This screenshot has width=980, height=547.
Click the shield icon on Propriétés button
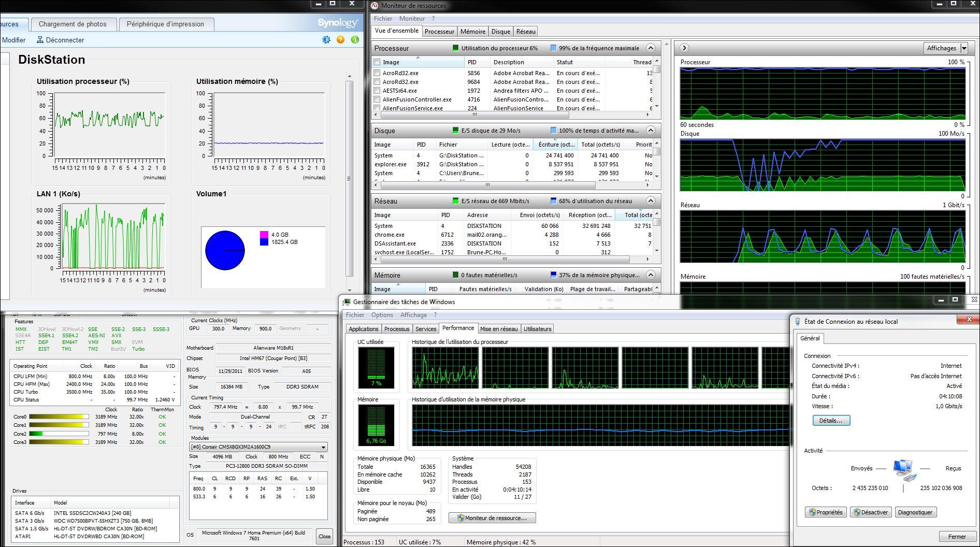pyautogui.click(x=812, y=512)
